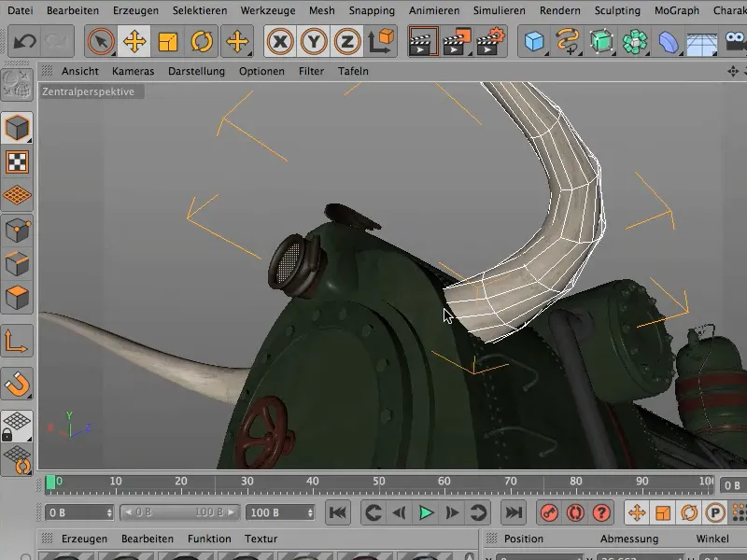Click the planar workplane icon below the lock
The image size is (747, 560).
click(x=17, y=460)
